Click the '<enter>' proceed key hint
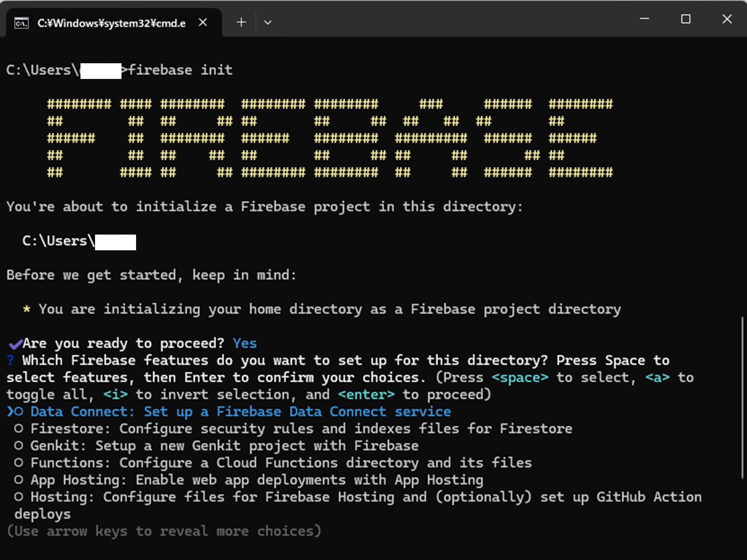747x560 pixels. (x=366, y=395)
